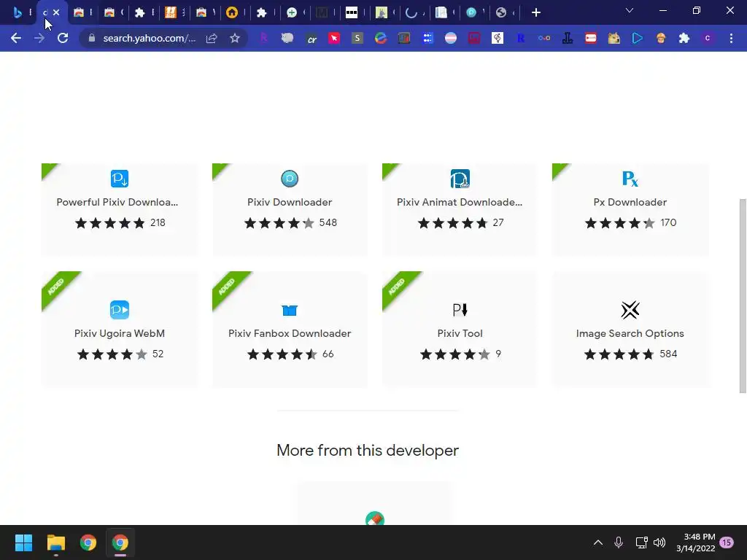
Task: Click the 548 rating count
Action: coord(328,222)
